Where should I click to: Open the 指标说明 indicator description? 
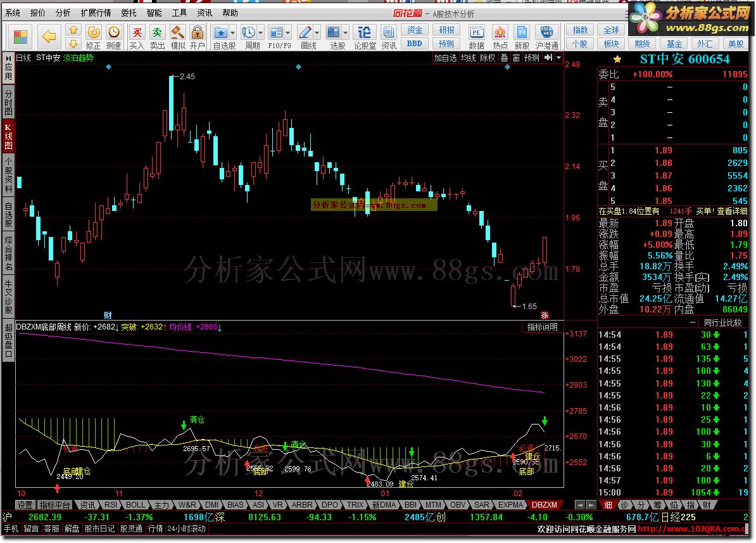tap(543, 327)
